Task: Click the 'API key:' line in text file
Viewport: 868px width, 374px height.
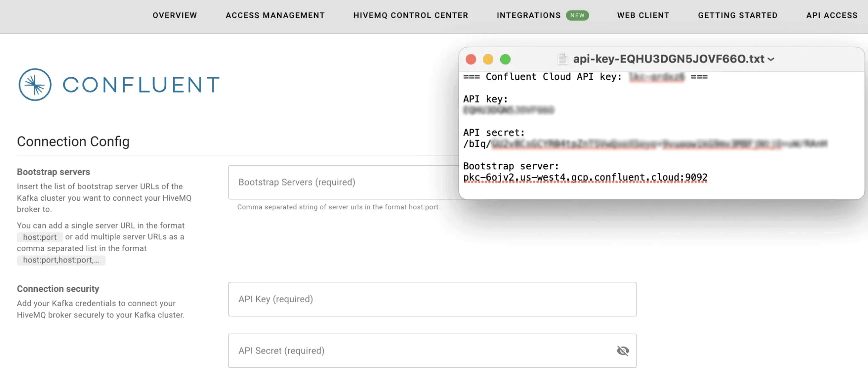Action: coord(485,99)
